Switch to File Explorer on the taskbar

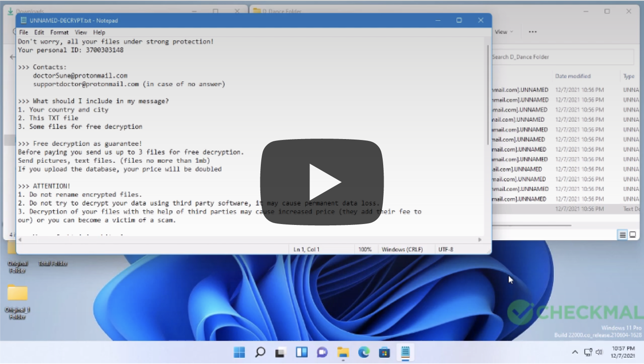[343, 352]
